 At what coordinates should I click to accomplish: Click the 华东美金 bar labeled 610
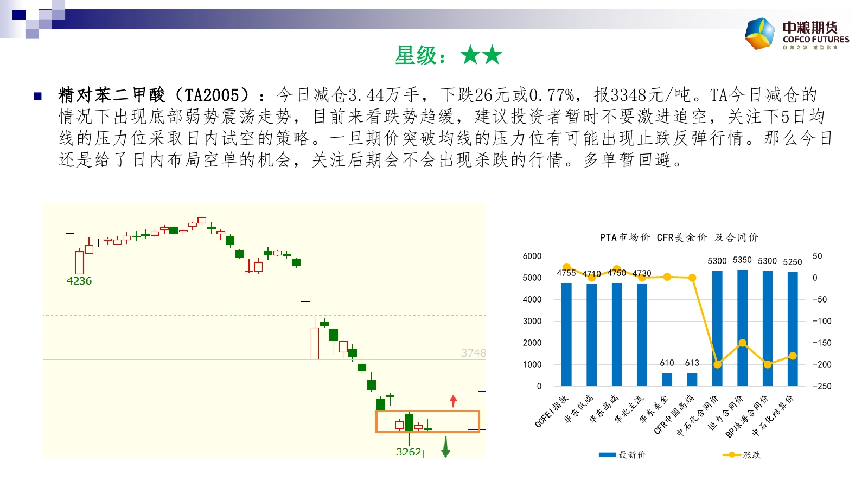click(x=667, y=379)
